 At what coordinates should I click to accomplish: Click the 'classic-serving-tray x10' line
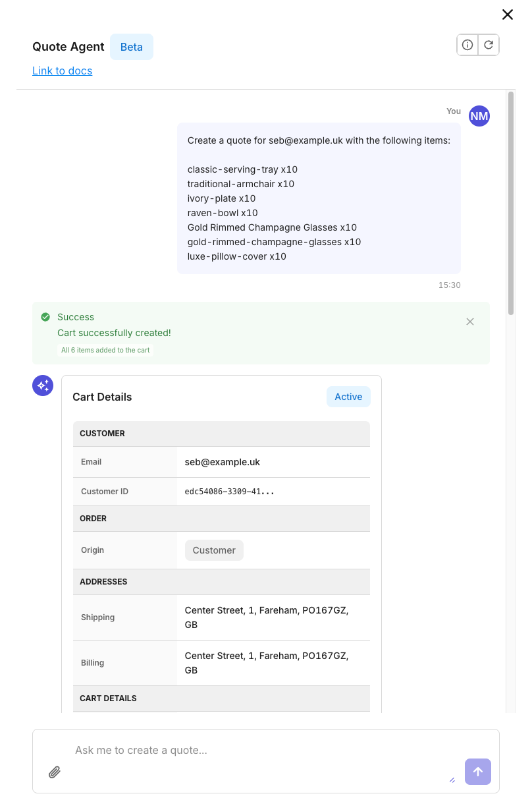(x=242, y=169)
